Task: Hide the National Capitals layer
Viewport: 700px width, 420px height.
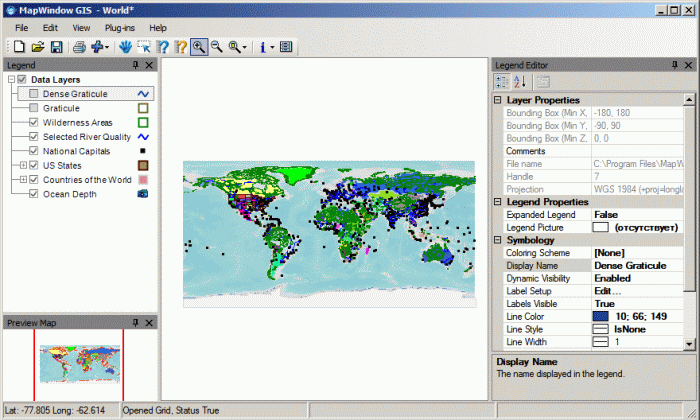Action: [33, 151]
